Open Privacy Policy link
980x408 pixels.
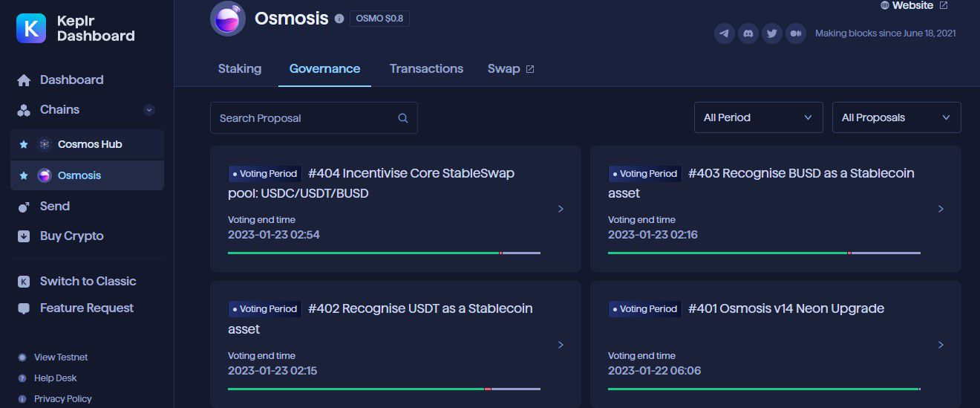tap(63, 399)
